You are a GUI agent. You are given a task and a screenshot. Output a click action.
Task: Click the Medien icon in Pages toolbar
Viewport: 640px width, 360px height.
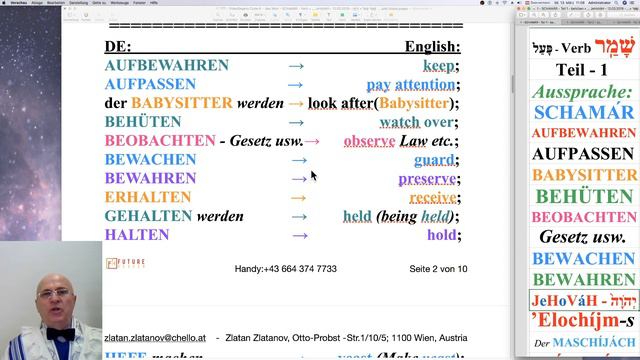pyautogui.click(x=355, y=15)
